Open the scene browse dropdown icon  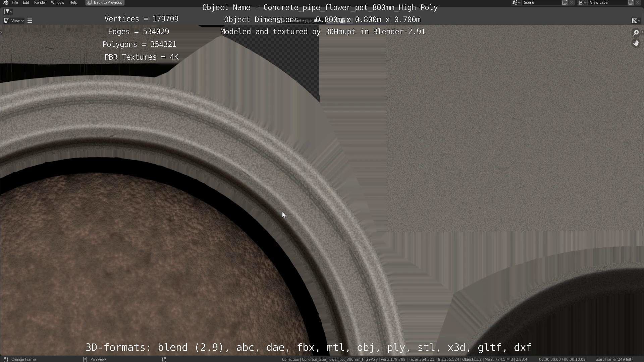click(x=516, y=3)
